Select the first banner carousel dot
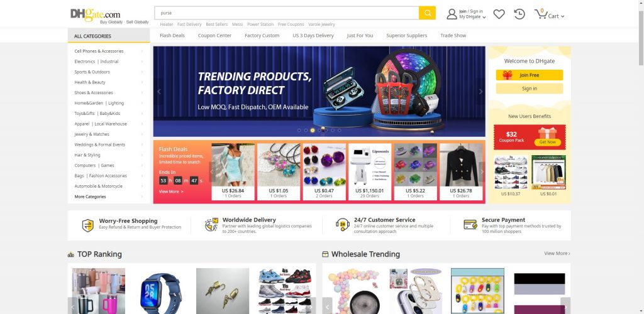Screen dimensions: 644x314 (x=299, y=131)
